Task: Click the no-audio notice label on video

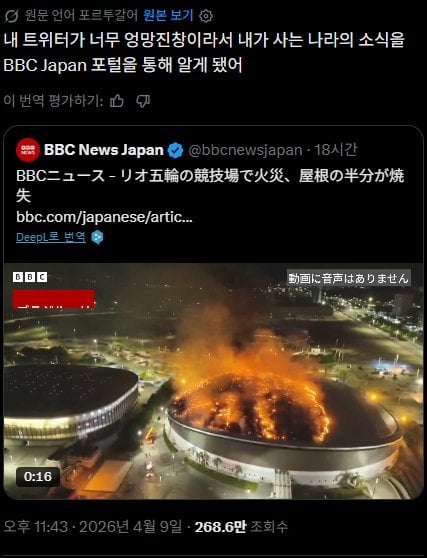Action: pos(349,278)
